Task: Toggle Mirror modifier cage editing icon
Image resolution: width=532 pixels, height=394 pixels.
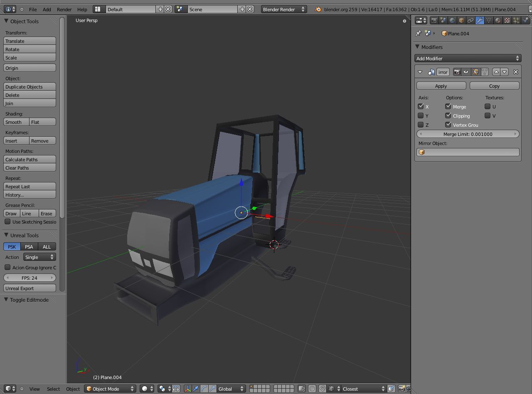Action: (485, 72)
